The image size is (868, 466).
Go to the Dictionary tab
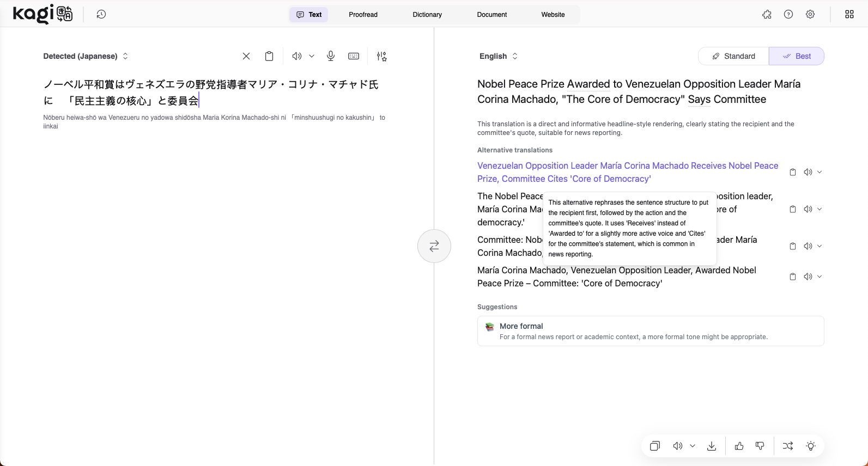point(427,15)
